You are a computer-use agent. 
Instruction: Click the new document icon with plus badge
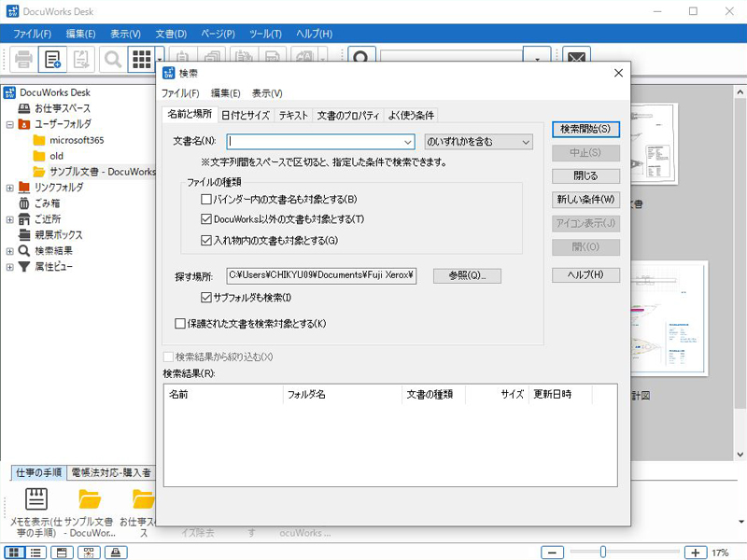pos(52,60)
